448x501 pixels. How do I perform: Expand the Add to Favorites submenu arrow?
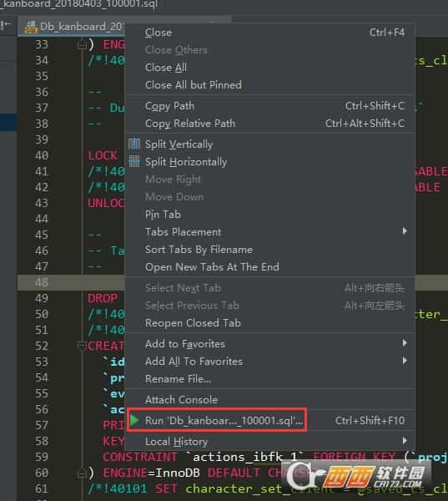pos(405,343)
